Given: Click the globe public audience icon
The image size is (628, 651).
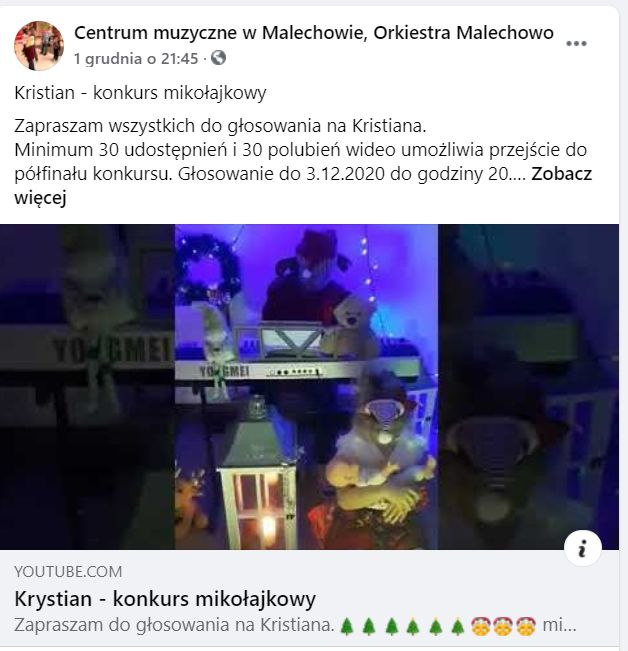Looking at the screenshot, I should coord(218,58).
